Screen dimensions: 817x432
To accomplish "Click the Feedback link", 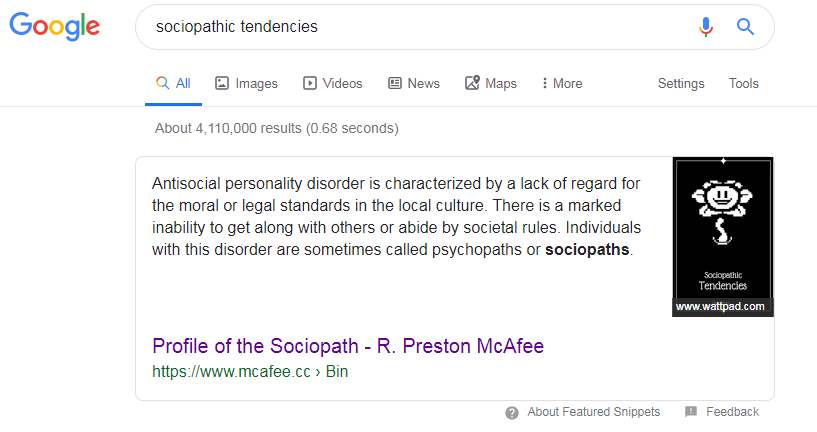I will click(x=732, y=412).
